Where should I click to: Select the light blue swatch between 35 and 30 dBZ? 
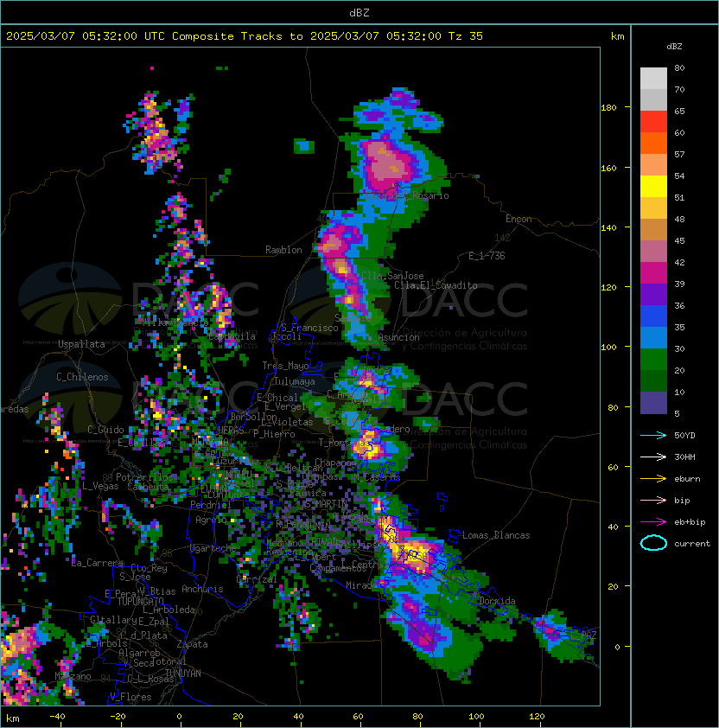pyautogui.click(x=653, y=337)
